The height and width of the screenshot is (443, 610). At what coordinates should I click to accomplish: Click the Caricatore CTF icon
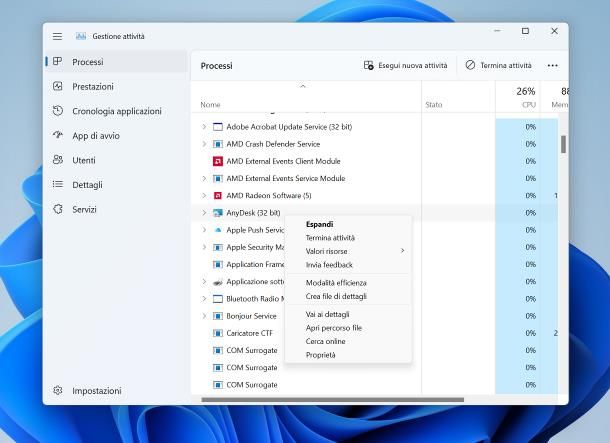[218, 333]
